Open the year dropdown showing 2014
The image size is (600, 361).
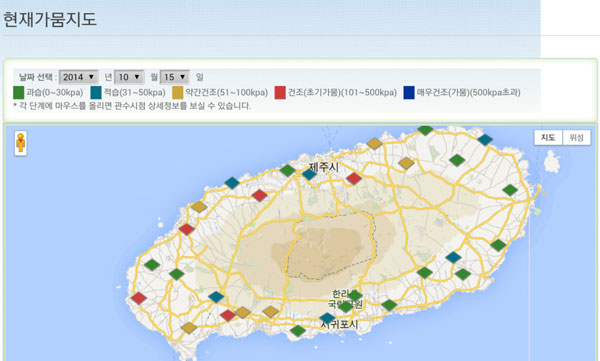click(78, 77)
